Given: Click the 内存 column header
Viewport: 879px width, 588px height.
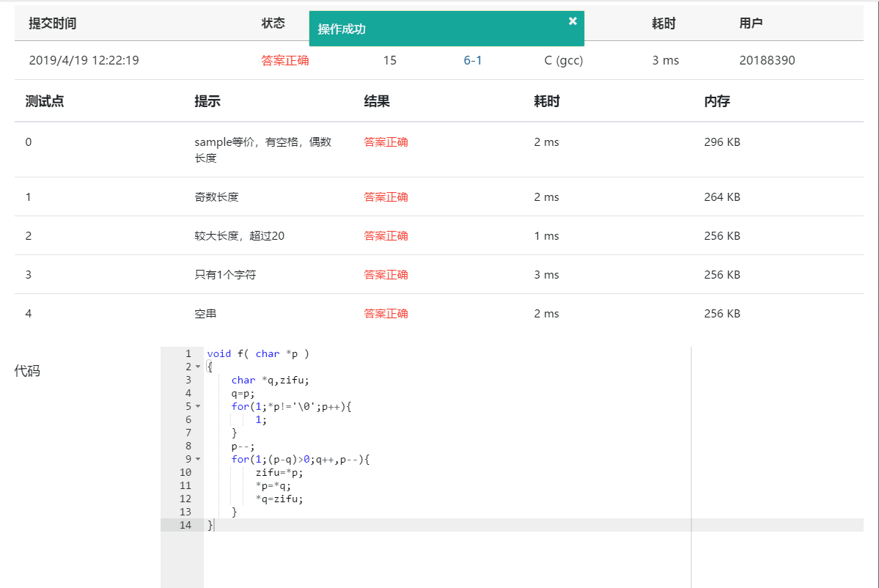Looking at the screenshot, I should tap(717, 101).
